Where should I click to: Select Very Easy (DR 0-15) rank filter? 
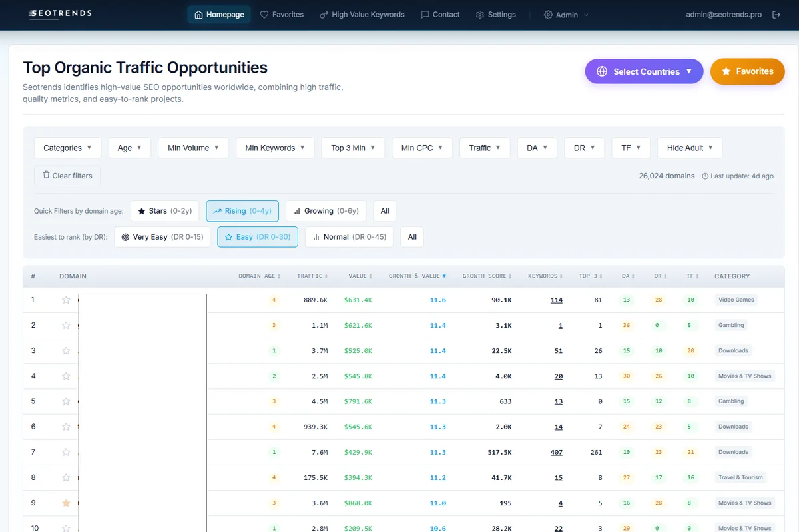tap(162, 236)
